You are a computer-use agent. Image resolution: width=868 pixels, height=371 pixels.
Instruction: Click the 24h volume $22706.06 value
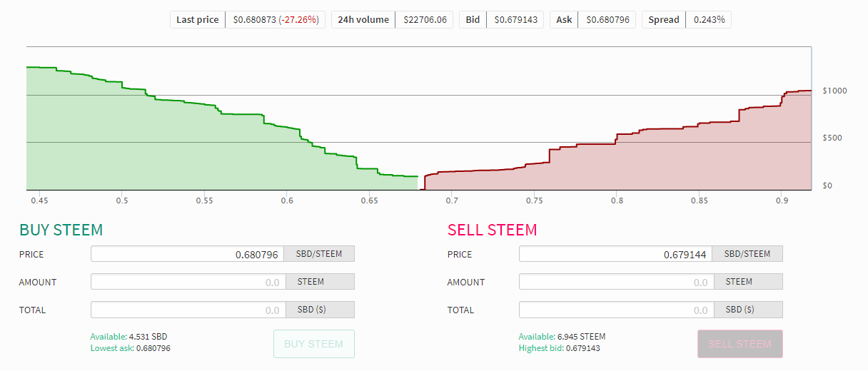[x=425, y=20]
